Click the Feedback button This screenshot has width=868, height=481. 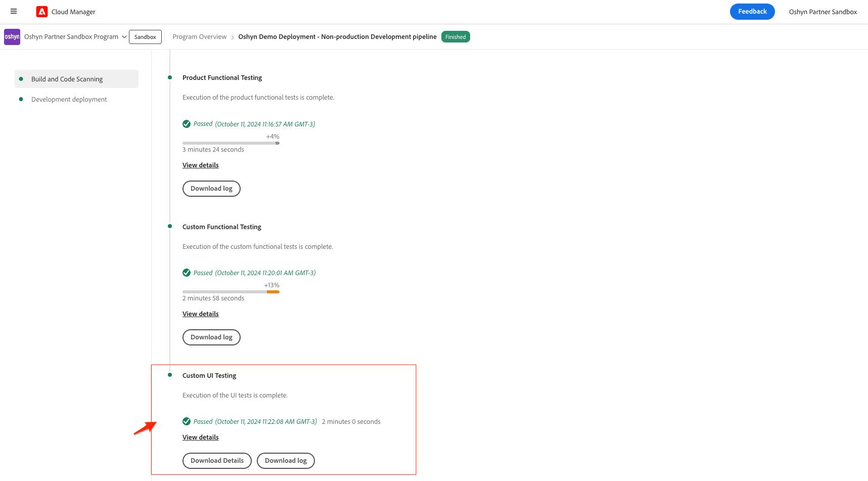click(x=752, y=12)
